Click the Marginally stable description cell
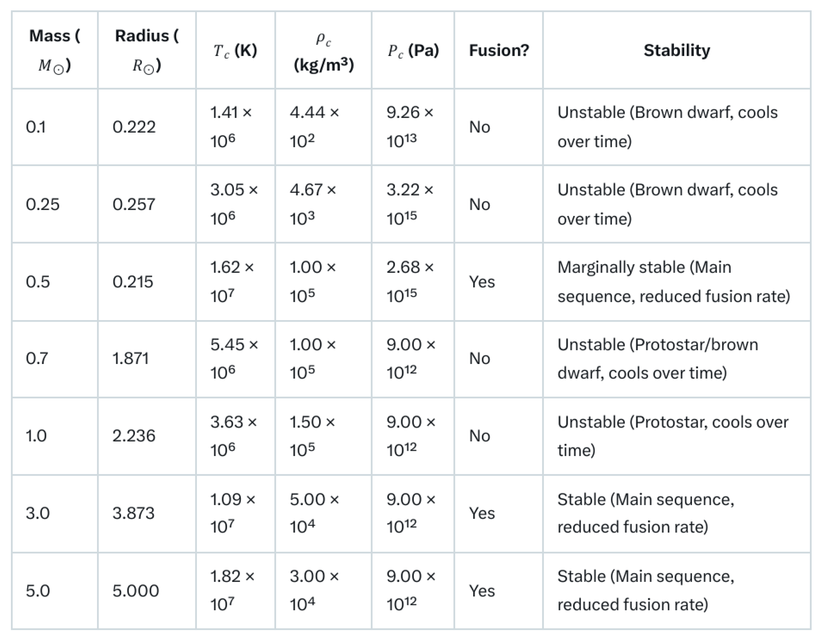Image resolution: width=827 pixels, height=644 pixels. (x=673, y=281)
